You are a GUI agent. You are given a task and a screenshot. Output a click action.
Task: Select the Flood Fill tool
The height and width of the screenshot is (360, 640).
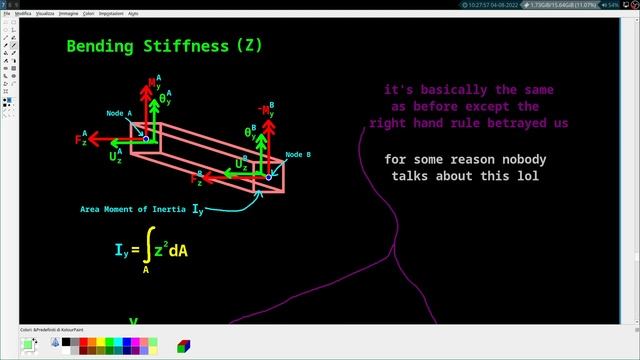[x=6, y=53]
